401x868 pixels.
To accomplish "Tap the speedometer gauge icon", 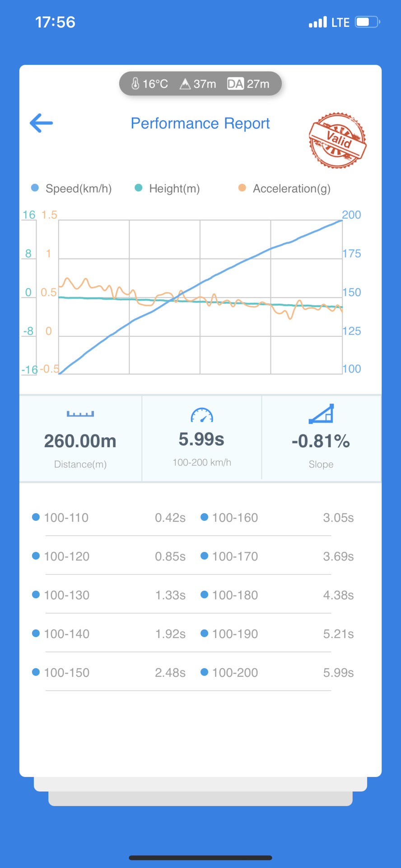I will 202,415.
